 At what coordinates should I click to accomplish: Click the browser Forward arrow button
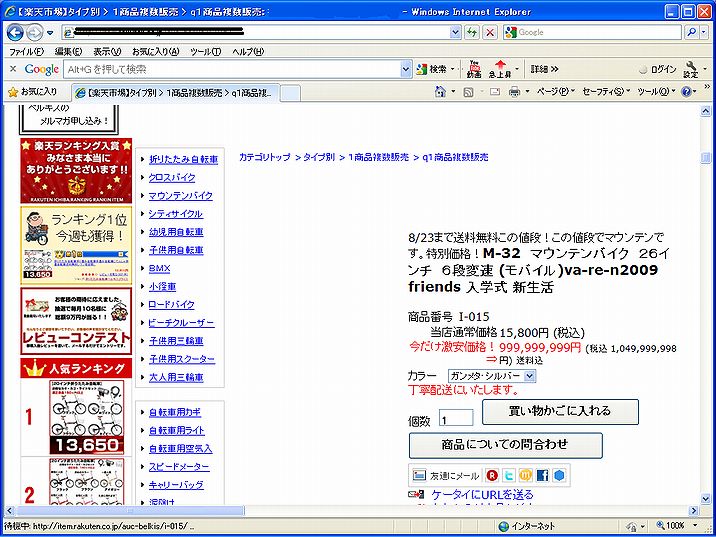34,32
